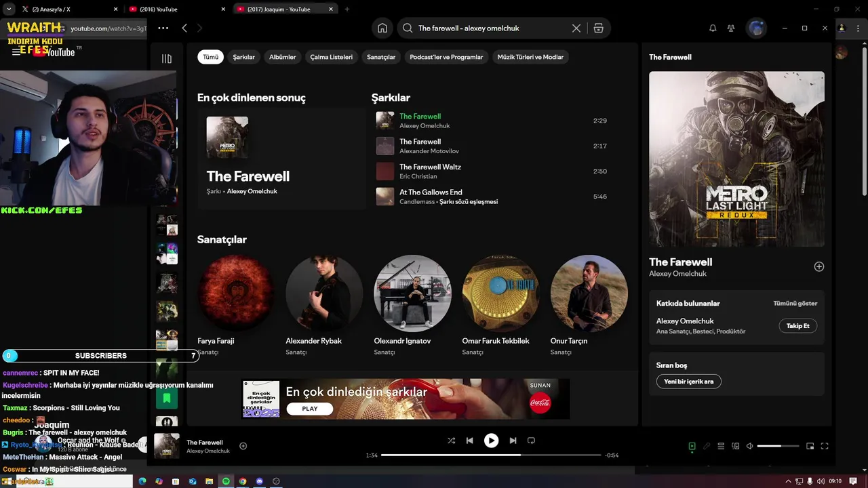Open the Browse icon beside search bar

click(598, 28)
